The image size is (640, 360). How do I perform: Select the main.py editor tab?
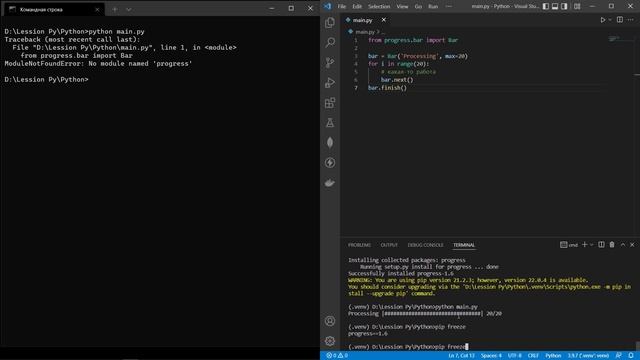[362, 20]
